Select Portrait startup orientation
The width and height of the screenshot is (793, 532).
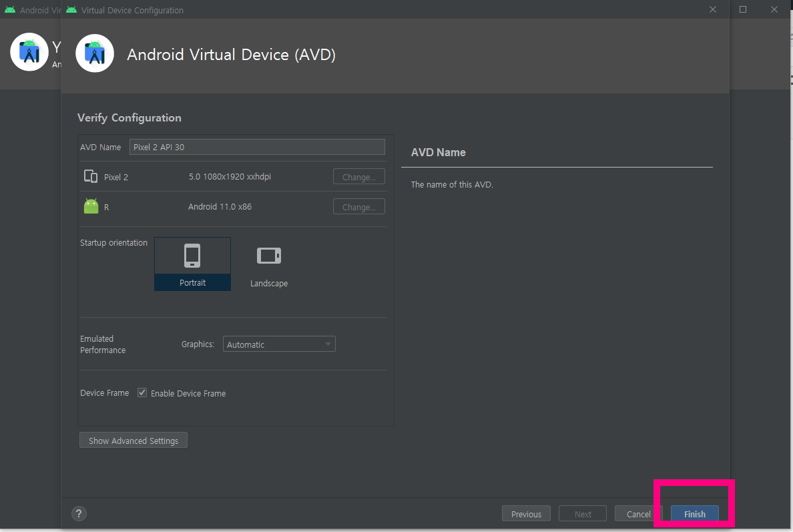tap(193, 264)
